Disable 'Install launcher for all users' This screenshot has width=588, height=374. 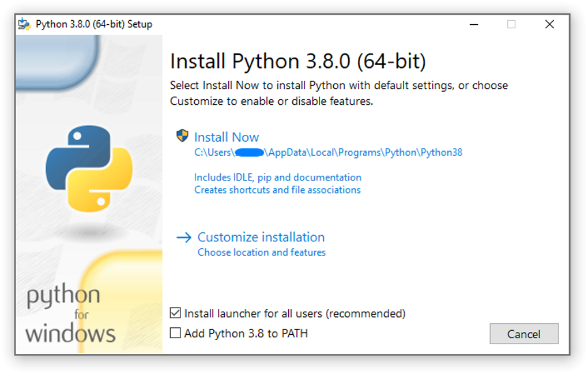click(x=175, y=313)
